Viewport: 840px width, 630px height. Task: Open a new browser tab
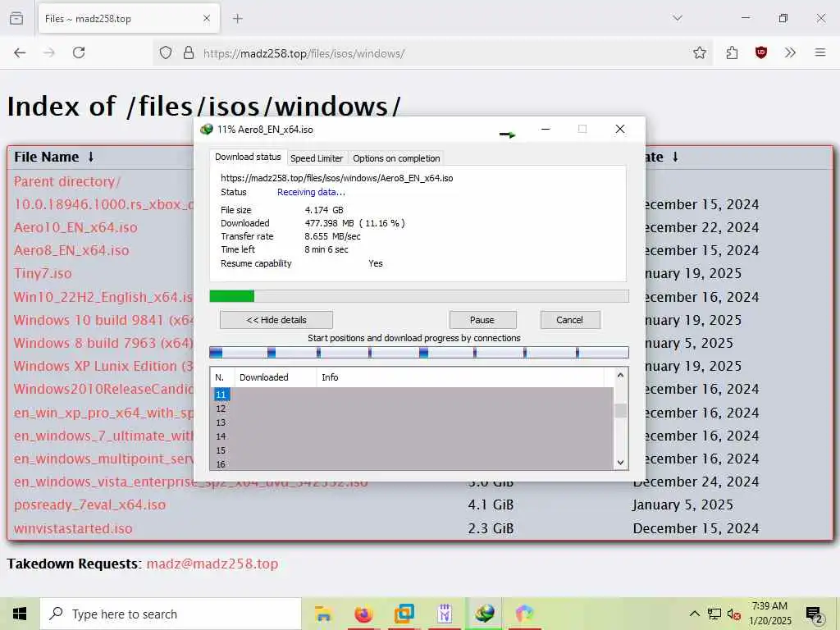pyautogui.click(x=238, y=19)
